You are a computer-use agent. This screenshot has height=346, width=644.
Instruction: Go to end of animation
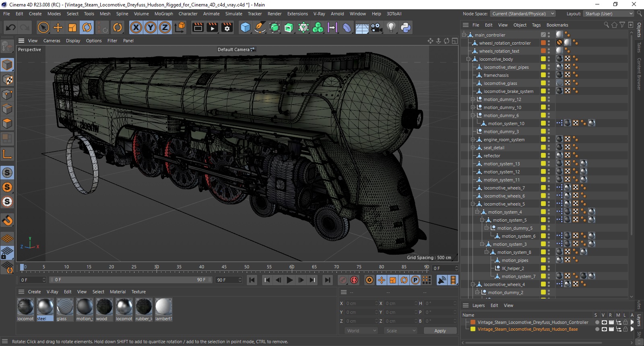click(328, 280)
